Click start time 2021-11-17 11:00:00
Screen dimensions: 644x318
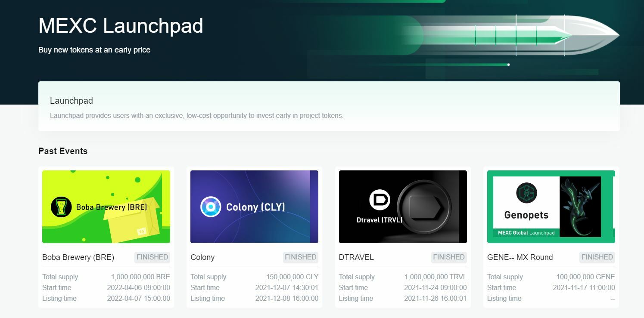point(584,287)
